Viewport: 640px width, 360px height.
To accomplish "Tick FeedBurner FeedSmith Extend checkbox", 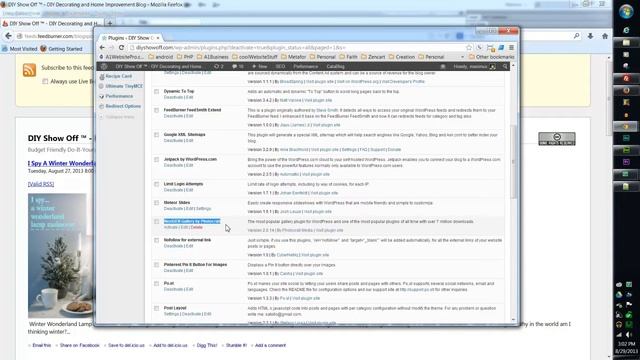I will coord(156,110).
